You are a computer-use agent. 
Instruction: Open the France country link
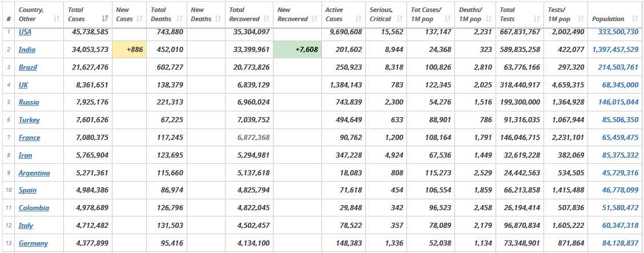pyautogui.click(x=29, y=138)
